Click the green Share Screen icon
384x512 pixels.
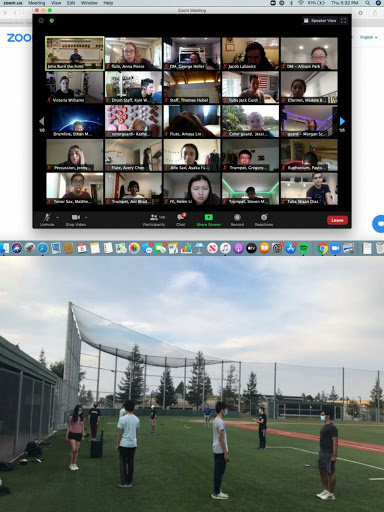209,217
